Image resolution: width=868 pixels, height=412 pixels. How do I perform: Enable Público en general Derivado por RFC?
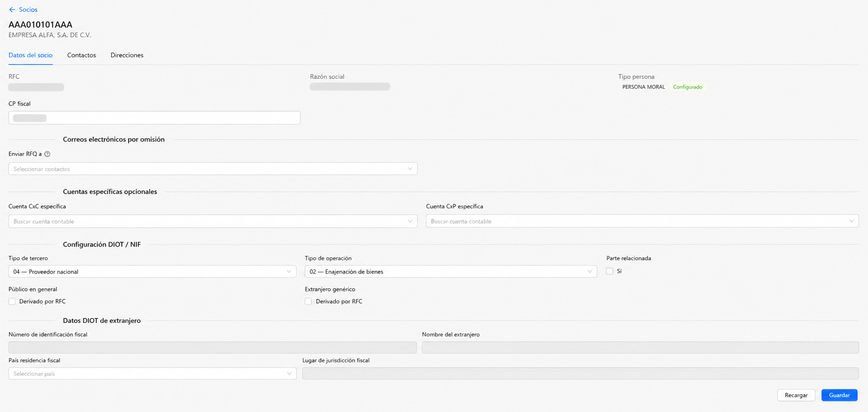click(12, 301)
